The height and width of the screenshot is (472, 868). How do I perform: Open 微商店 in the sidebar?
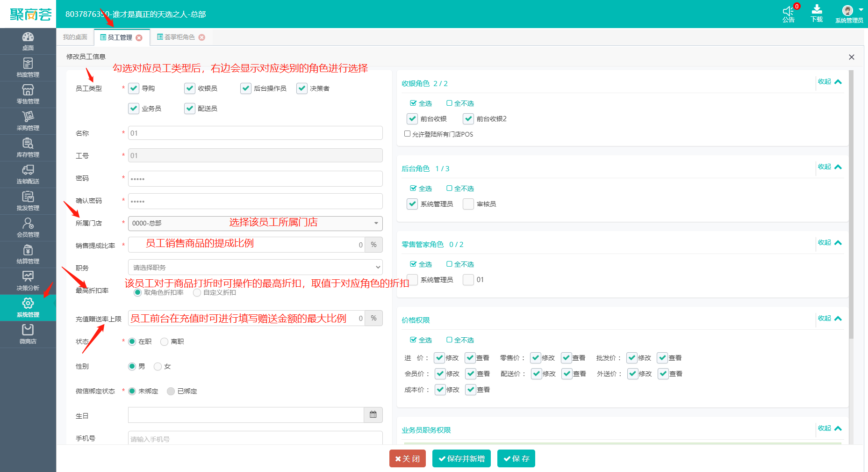coord(28,334)
